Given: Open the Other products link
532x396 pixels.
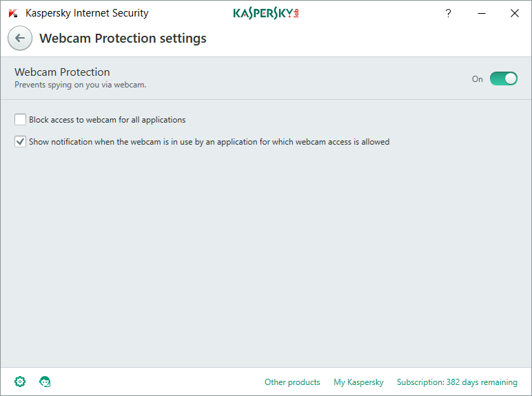Looking at the screenshot, I should click(292, 382).
